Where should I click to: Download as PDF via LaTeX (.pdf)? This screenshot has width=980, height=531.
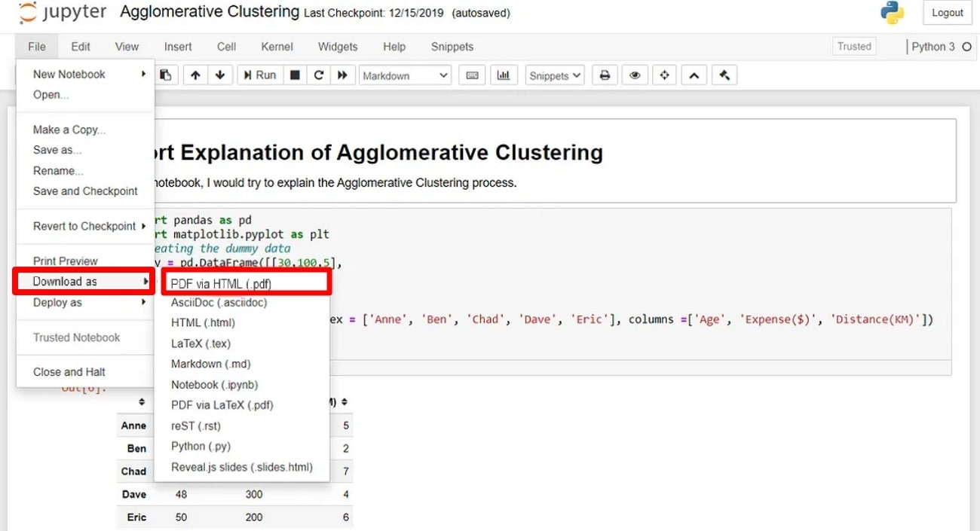pyautogui.click(x=241, y=405)
